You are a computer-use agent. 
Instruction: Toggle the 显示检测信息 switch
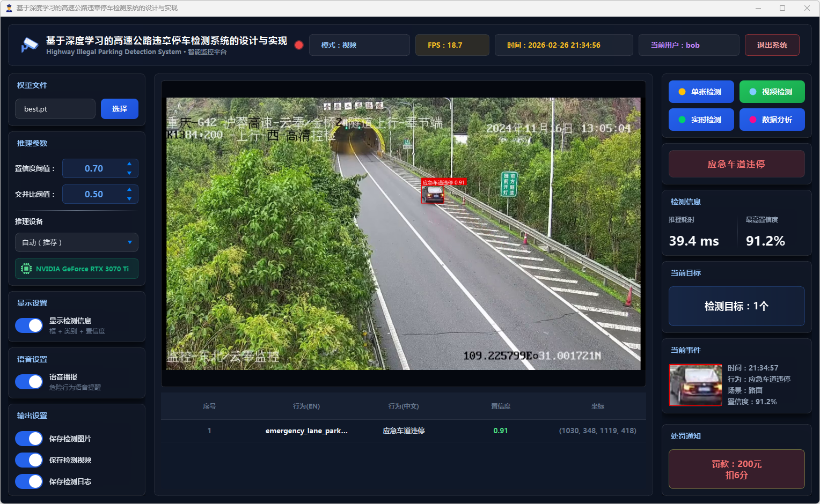(x=29, y=325)
